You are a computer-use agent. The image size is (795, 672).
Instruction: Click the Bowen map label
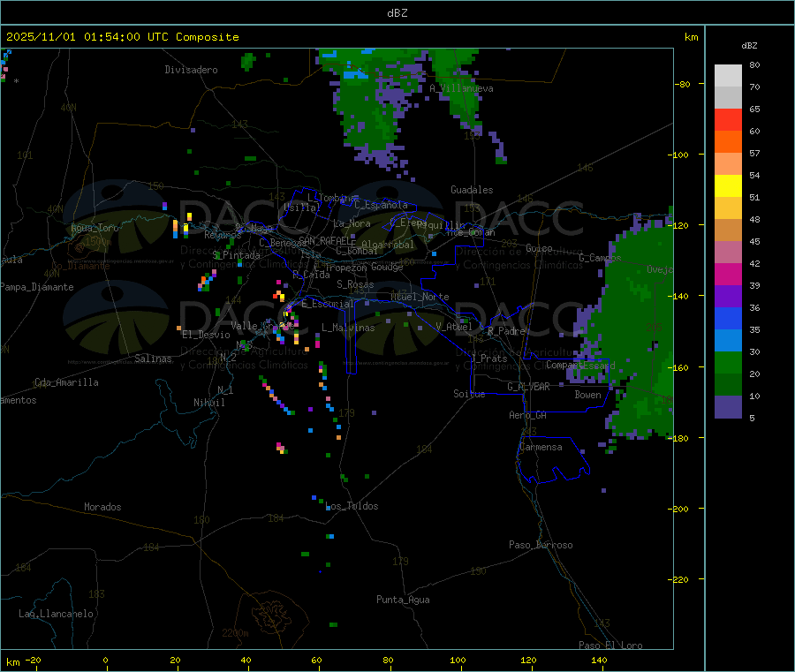point(587,395)
